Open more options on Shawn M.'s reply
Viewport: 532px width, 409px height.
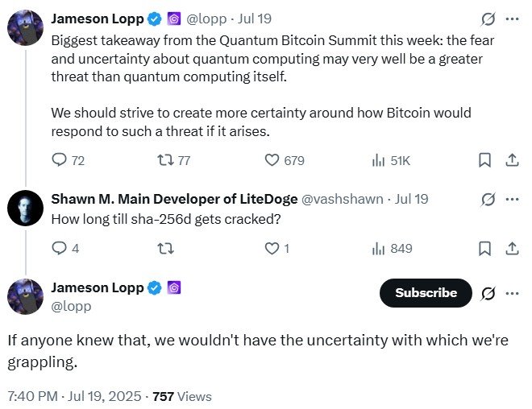pos(512,199)
